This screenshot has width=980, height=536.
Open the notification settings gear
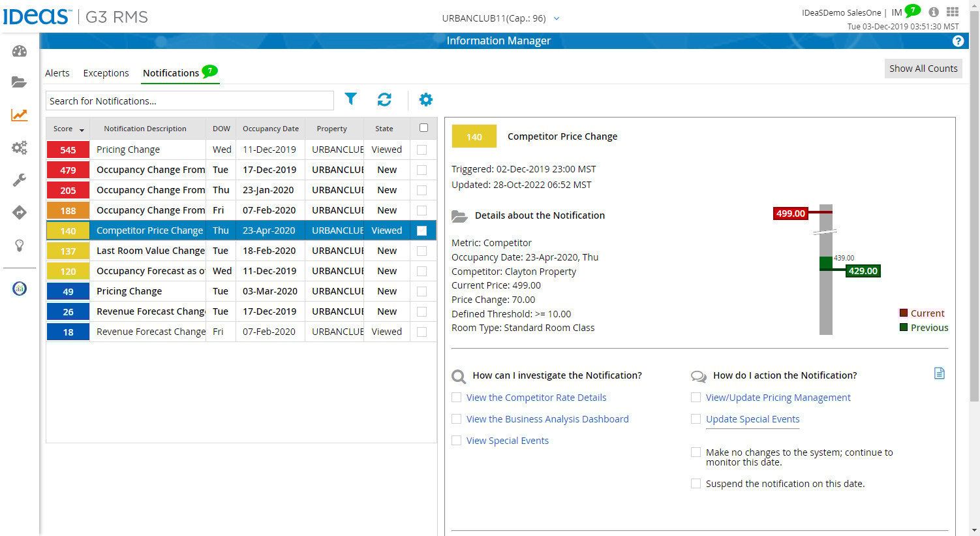click(x=425, y=100)
